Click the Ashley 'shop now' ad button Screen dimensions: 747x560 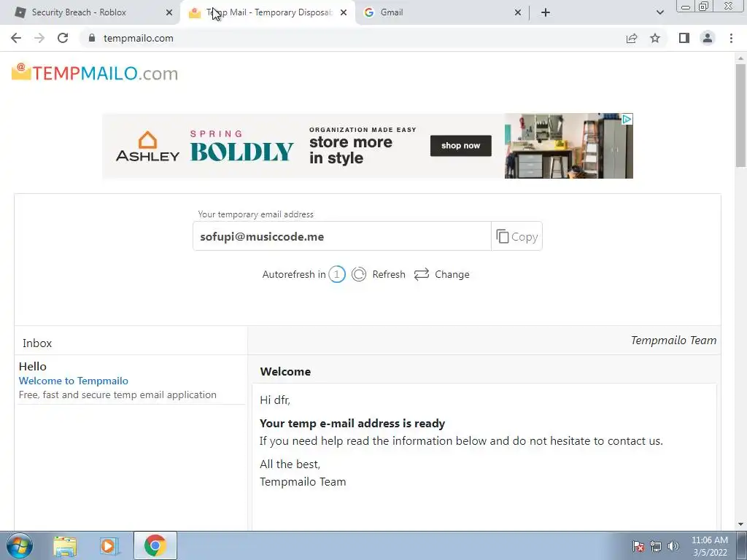point(461,146)
